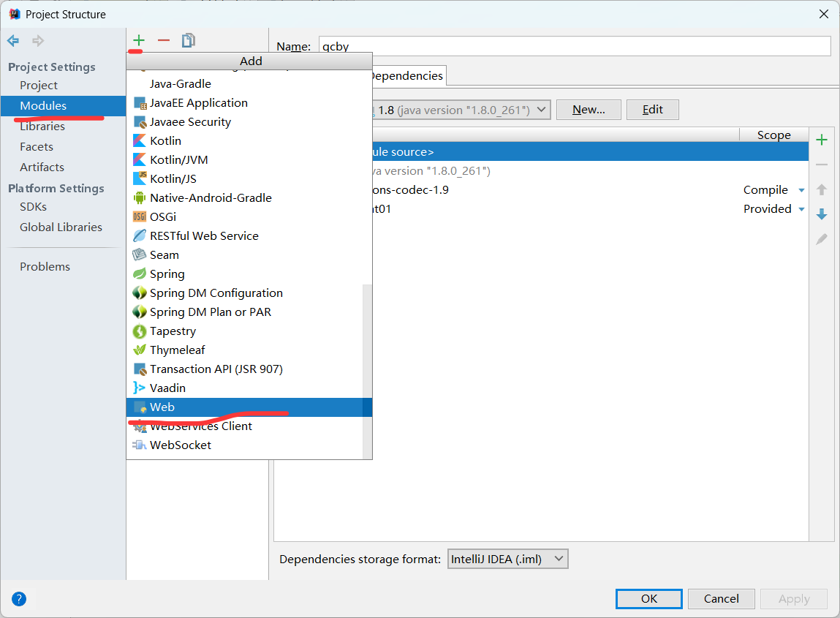This screenshot has width=840, height=618.
Task: Click the Scope column header
Action: [773, 135]
